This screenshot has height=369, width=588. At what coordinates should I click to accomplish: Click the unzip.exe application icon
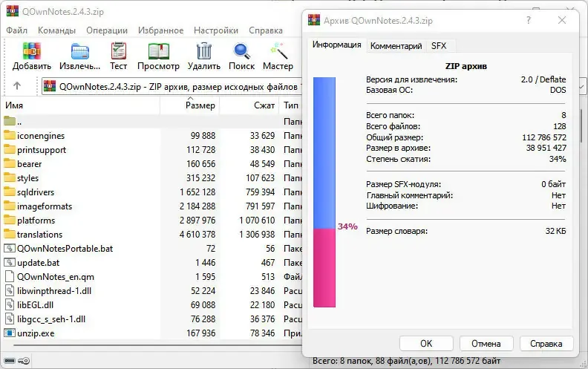(x=10, y=333)
